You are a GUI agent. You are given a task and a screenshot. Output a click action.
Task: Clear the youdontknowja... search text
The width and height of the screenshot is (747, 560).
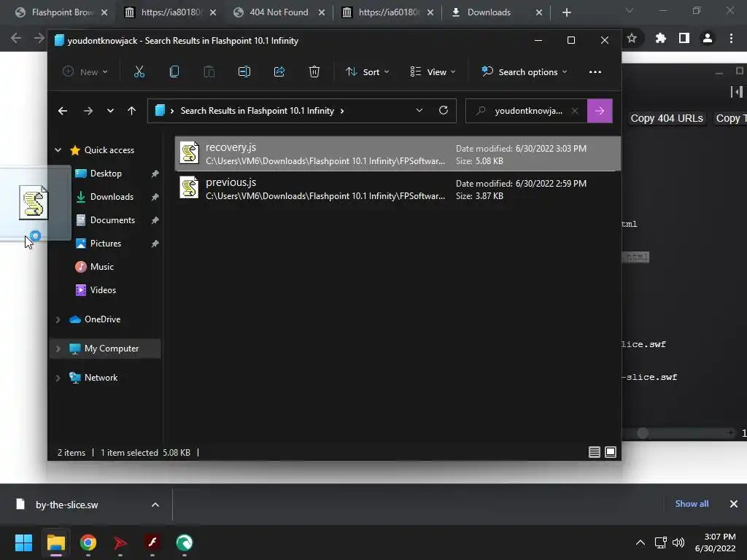(x=575, y=111)
